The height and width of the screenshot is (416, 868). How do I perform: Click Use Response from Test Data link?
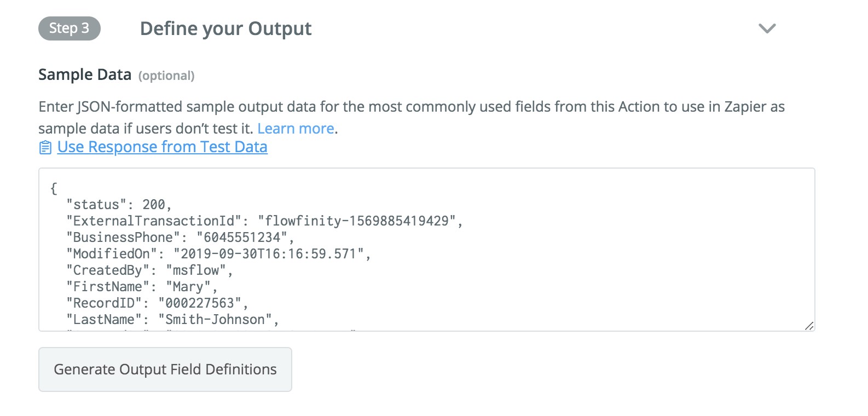(x=162, y=147)
